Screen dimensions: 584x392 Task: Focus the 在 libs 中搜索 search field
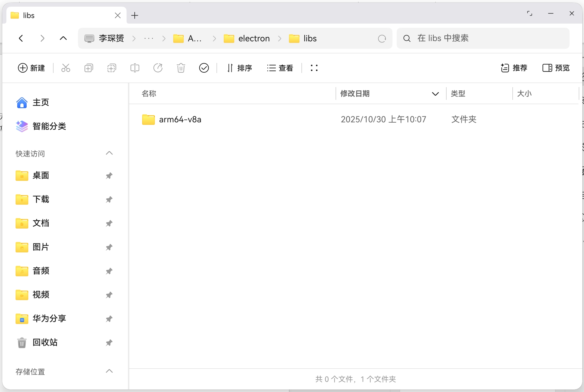click(x=483, y=38)
